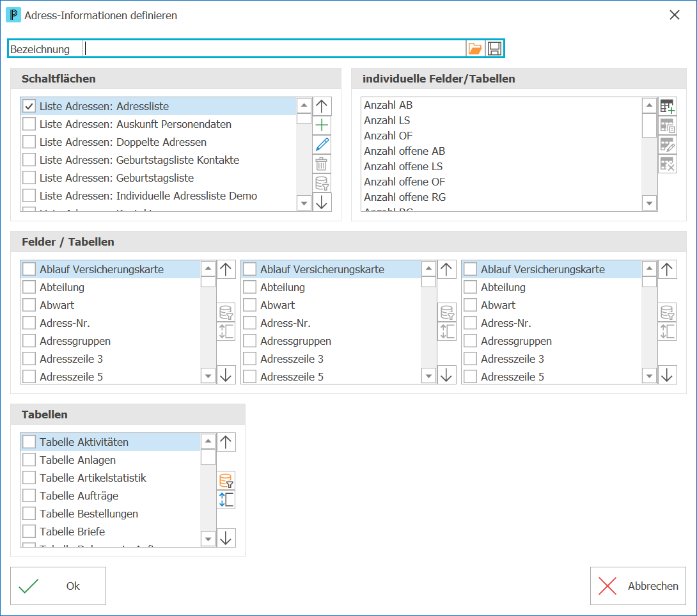Move down in Tabellen list
This screenshot has width=697, height=616.
pos(226,538)
